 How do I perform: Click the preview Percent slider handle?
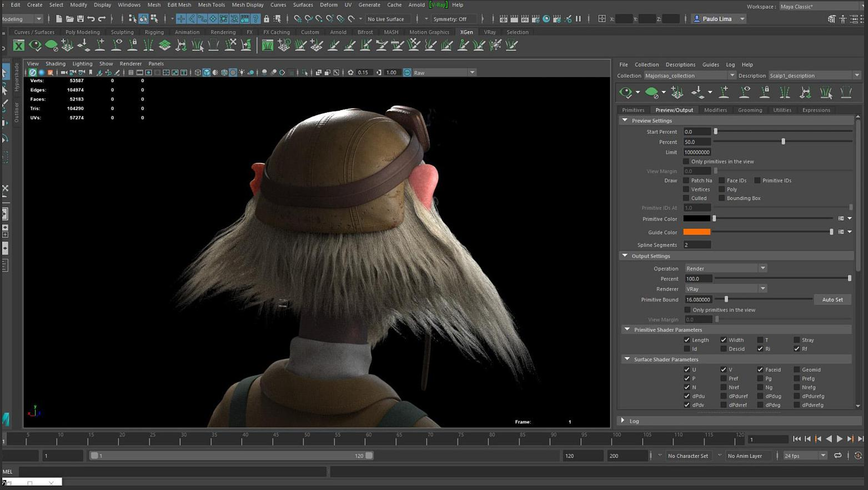pyautogui.click(x=783, y=142)
